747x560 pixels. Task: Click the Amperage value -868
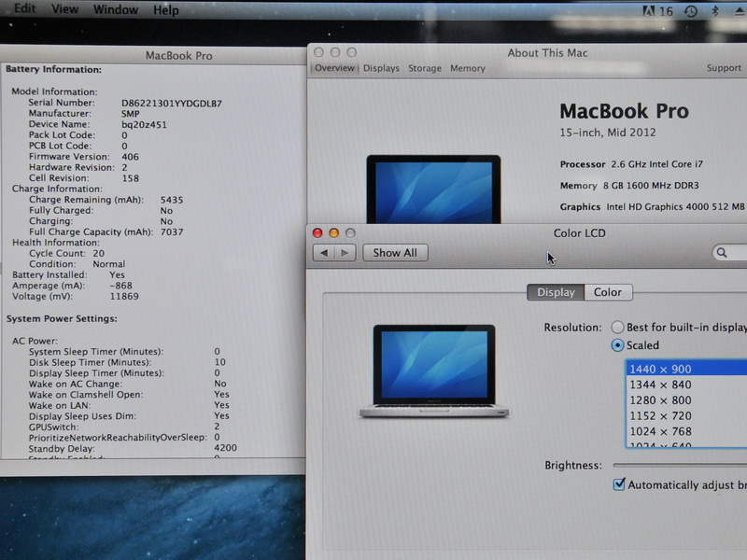coord(121,286)
